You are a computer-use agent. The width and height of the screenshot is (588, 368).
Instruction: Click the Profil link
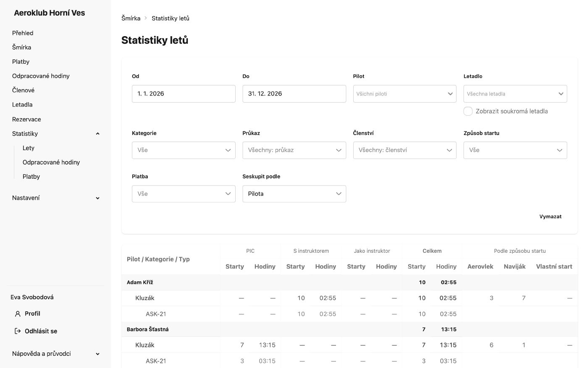tap(32, 314)
